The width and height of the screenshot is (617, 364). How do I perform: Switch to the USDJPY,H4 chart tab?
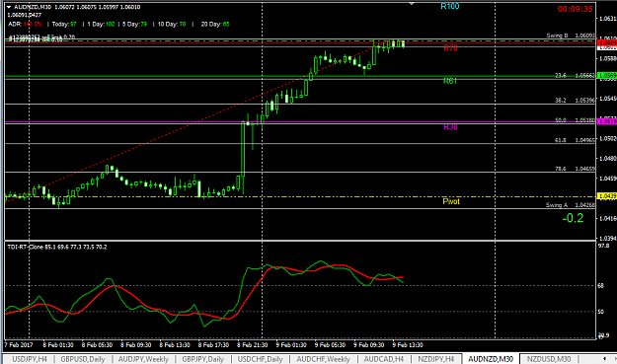[30, 359]
